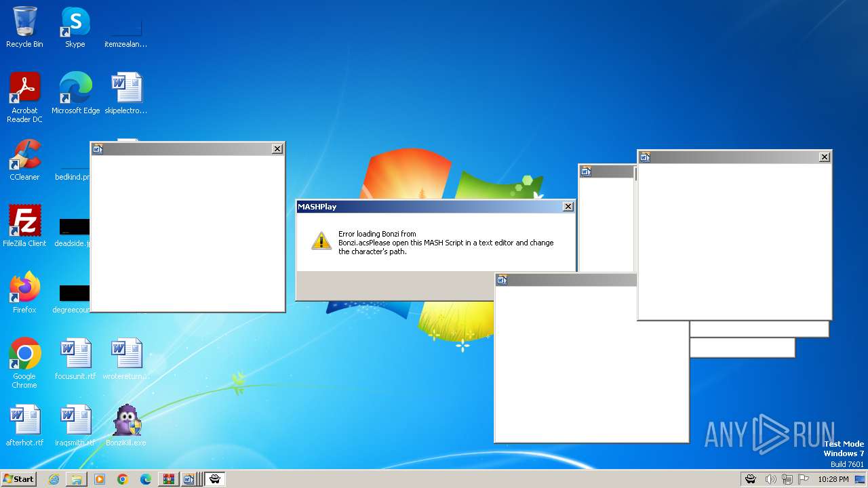Click the network tray icon
This screenshot has height=488, width=868.
(787, 479)
